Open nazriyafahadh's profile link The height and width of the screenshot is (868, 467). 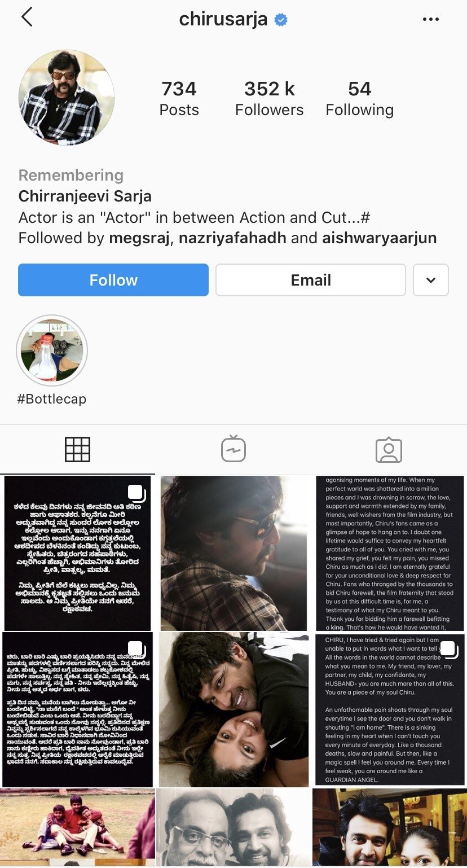click(232, 238)
